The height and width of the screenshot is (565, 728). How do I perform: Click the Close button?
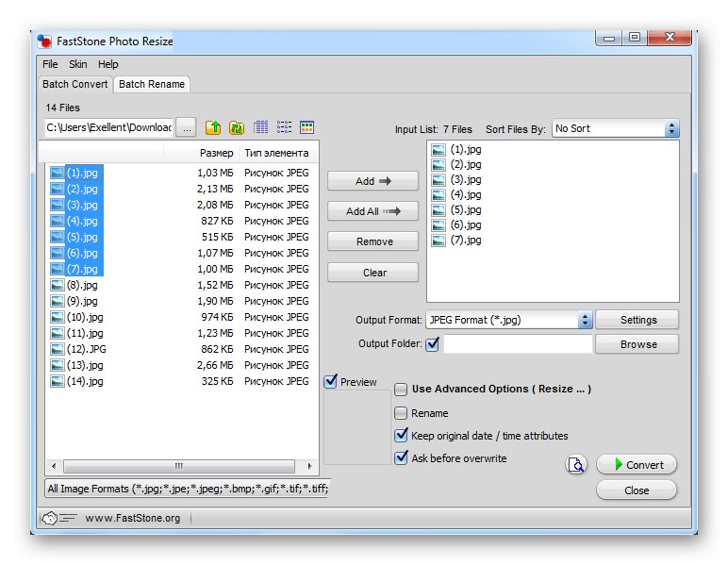637,490
